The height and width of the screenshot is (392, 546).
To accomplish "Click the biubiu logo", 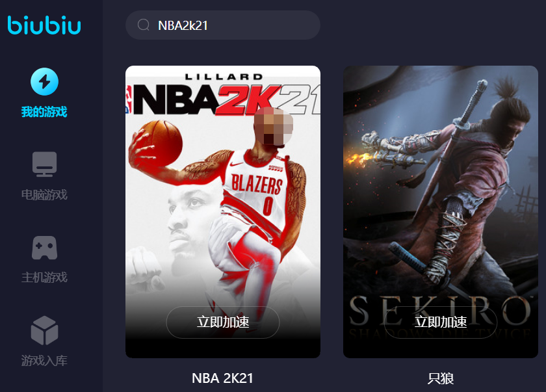I will click(x=44, y=25).
